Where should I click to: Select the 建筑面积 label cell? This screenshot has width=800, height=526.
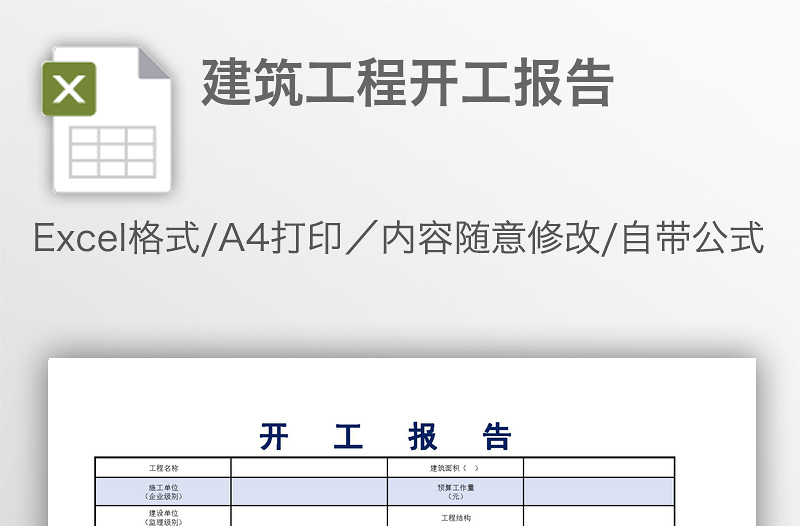point(455,467)
